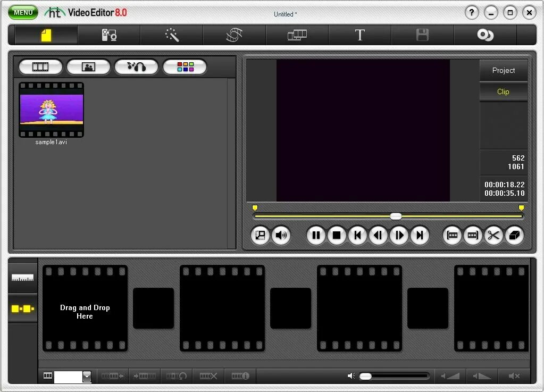544x392 pixels.
Task: Show the audio library tab
Action: click(x=136, y=66)
